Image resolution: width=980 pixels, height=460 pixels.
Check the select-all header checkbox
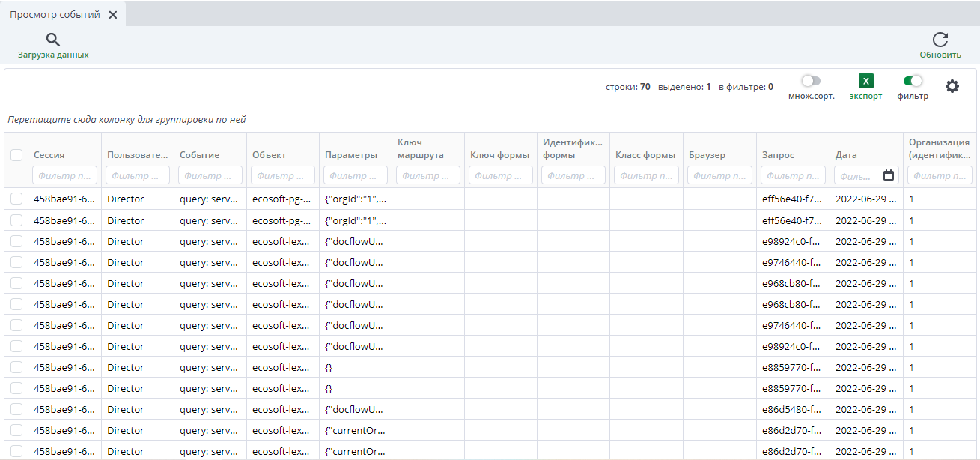(16, 155)
